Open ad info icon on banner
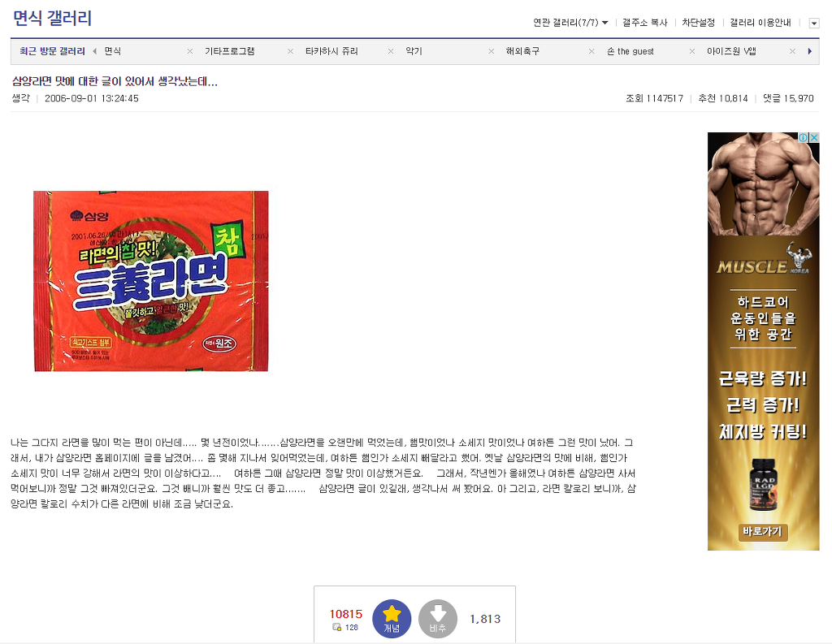832x644 pixels. tap(804, 137)
